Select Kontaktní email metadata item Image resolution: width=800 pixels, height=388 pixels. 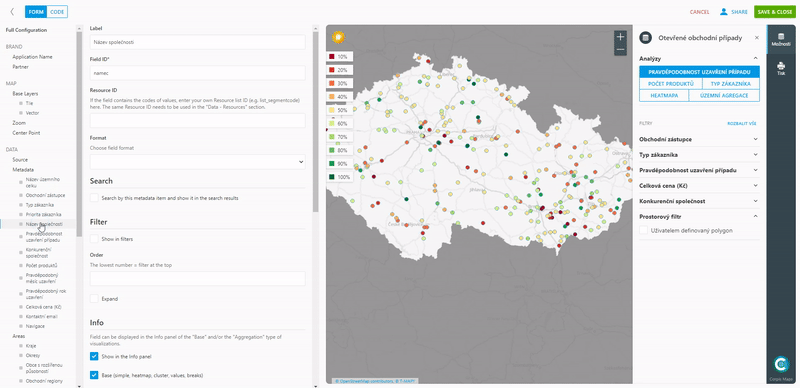41,317
